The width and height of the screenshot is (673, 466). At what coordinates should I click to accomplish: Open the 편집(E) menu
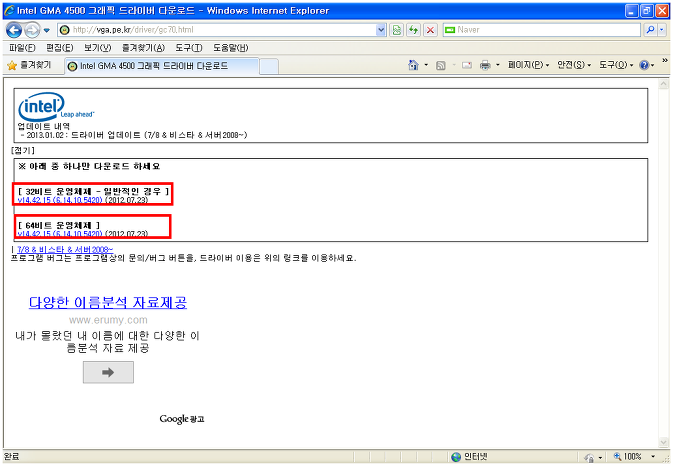60,48
